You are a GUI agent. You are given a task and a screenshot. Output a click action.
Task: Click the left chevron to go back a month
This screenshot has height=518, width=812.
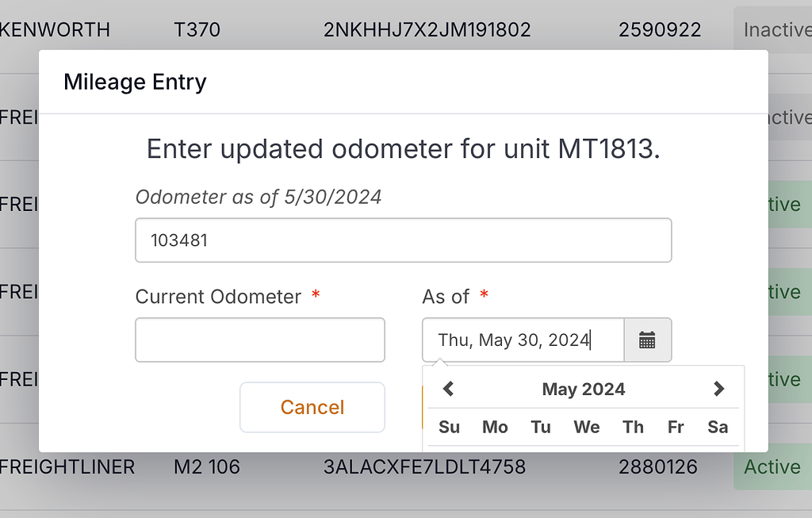point(448,389)
